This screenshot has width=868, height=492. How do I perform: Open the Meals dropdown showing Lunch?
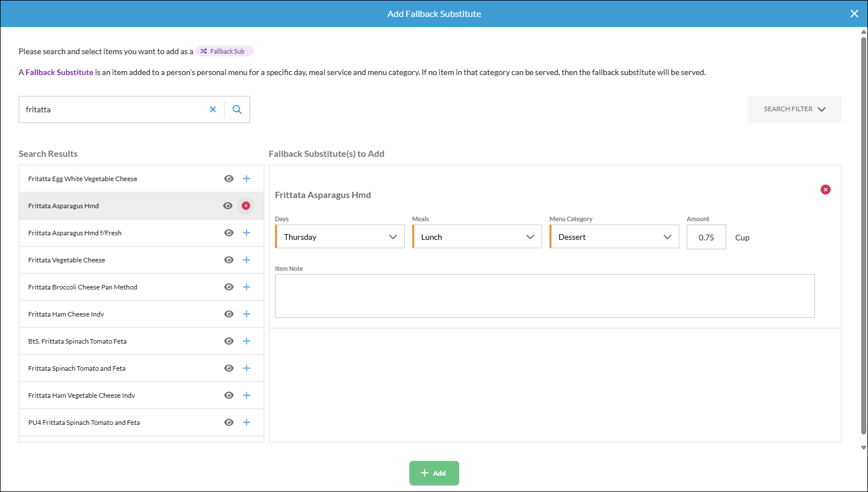point(477,237)
